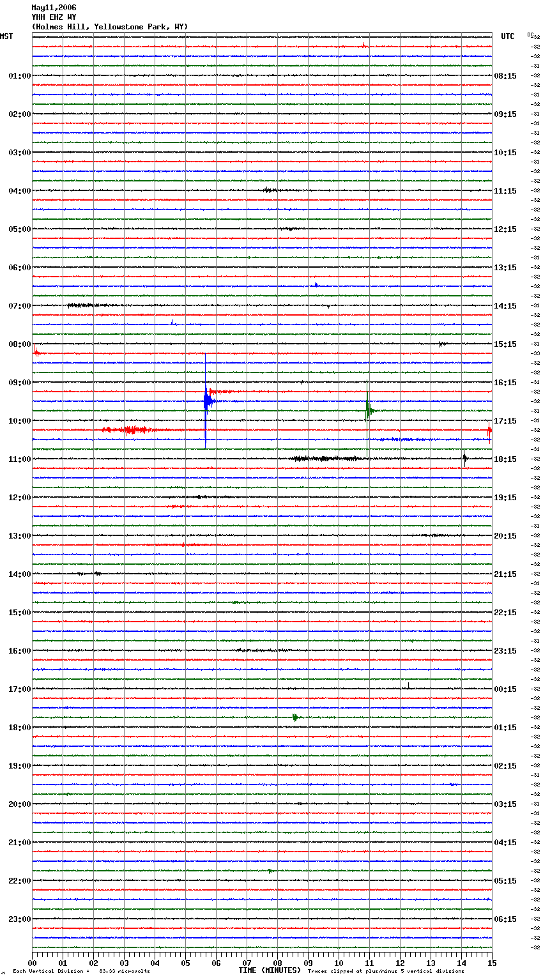
Task: Click the station code YHH EHZ WY
Action: click(x=54, y=17)
